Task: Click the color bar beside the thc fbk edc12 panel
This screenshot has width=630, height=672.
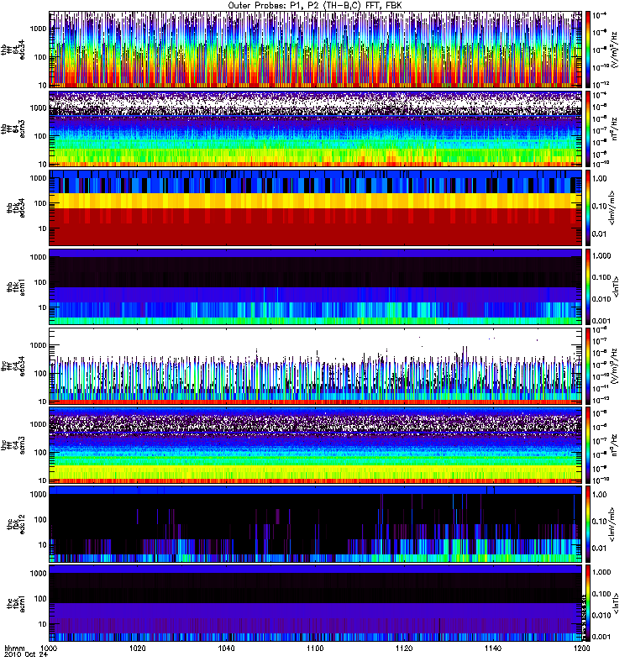Action: (x=588, y=524)
